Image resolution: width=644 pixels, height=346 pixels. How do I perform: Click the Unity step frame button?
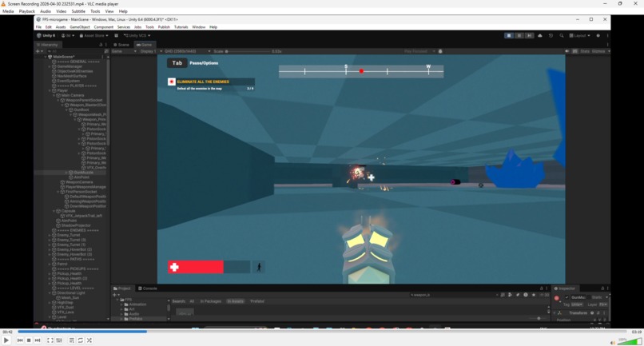[x=530, y=36]
